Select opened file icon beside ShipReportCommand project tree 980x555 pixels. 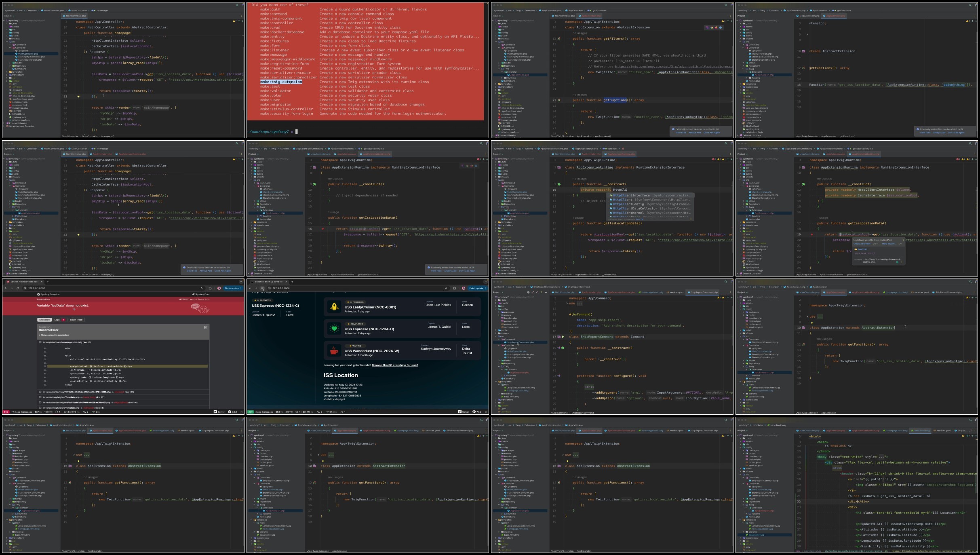[528, 292]
